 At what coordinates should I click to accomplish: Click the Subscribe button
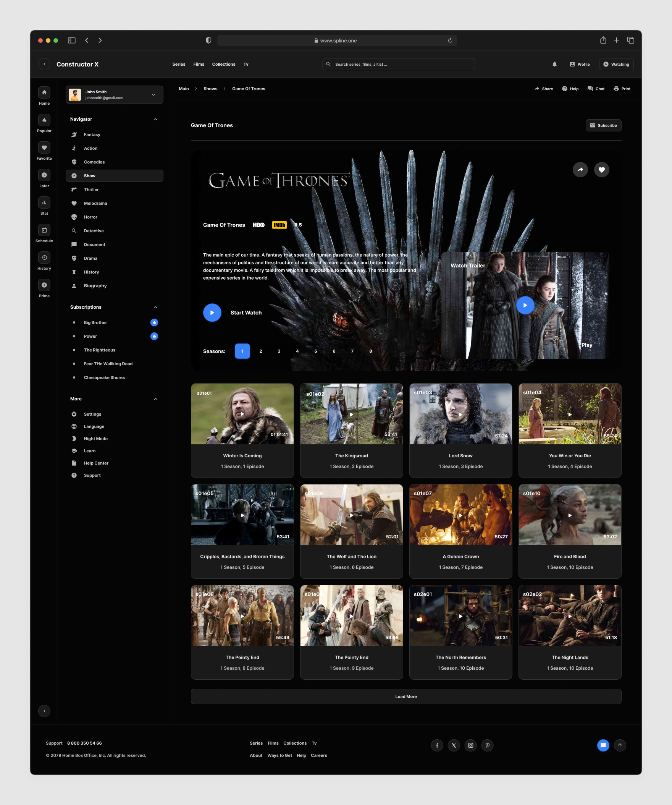point(603,125)
